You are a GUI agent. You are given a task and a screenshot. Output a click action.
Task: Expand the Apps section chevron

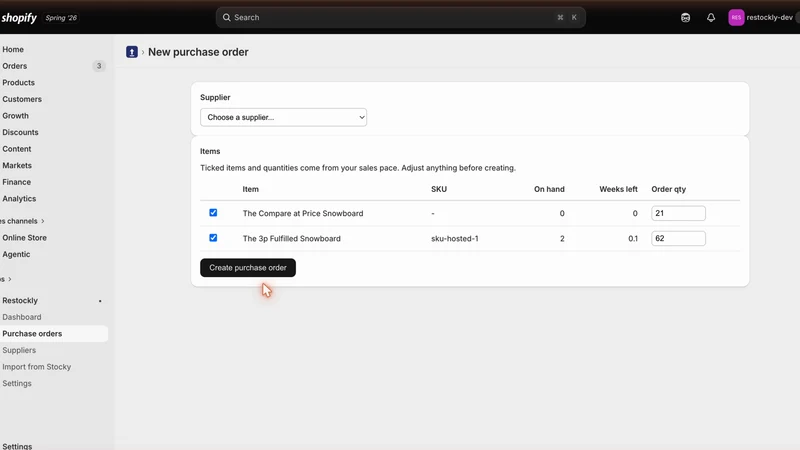click(10, 279)
